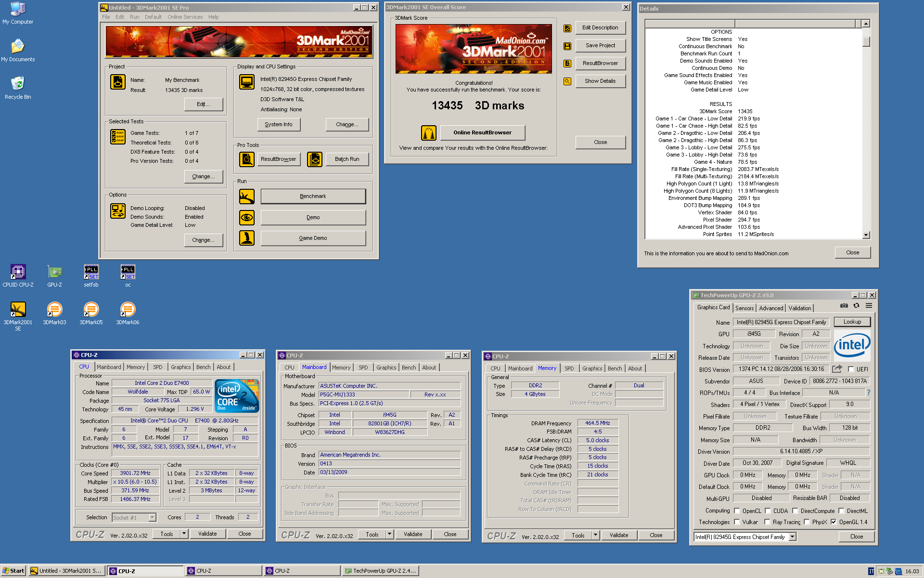The image size is (924, 578).
Task: Toggle the Ray Tracing checkbox
Action: tap(767, 522)
